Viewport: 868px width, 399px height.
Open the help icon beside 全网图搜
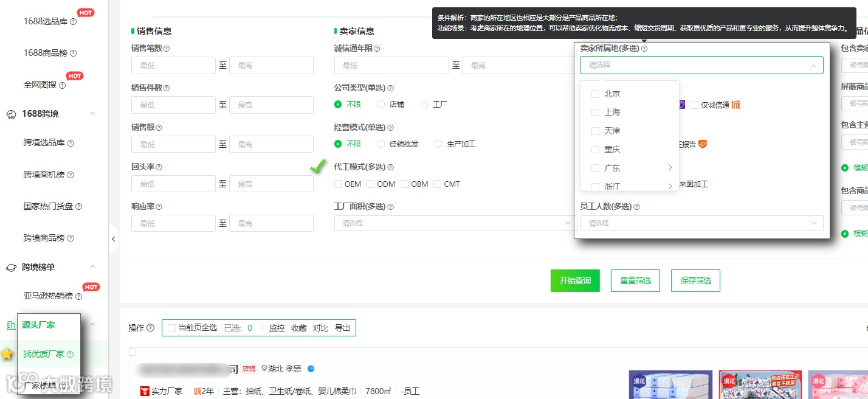pos(63,85)
